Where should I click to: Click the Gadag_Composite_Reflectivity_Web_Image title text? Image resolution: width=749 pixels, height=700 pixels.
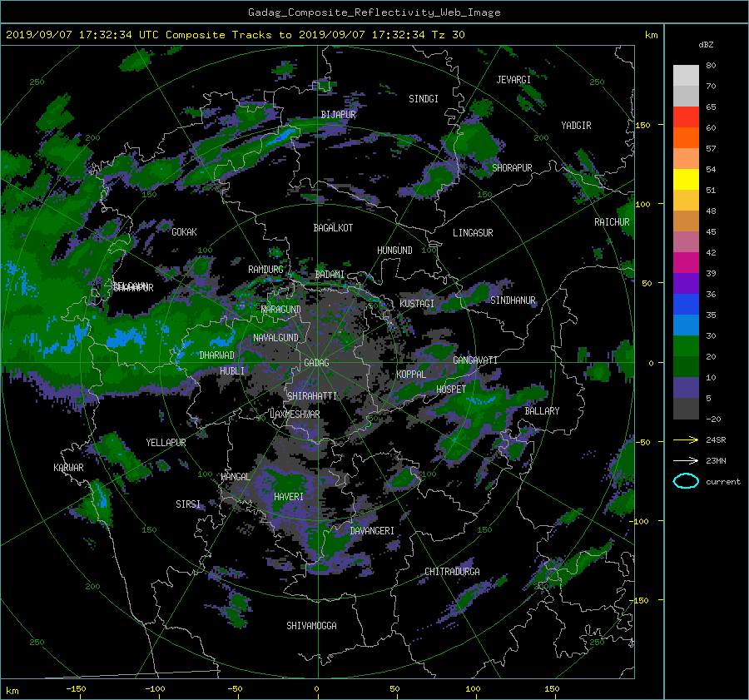(x=374, y=12)
